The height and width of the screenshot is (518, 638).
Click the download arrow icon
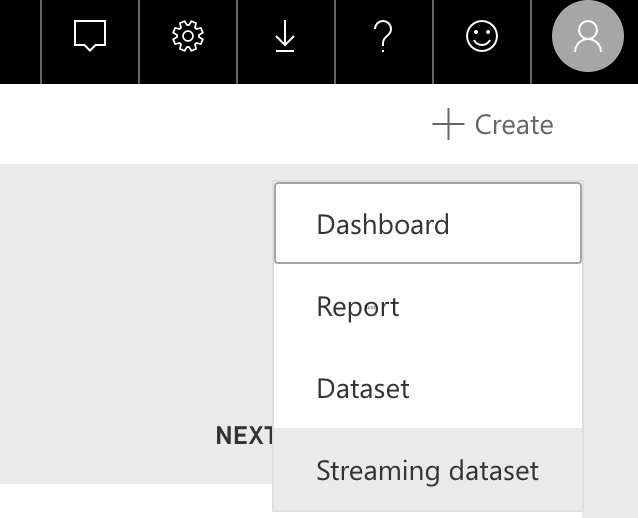tap(285, 37)
